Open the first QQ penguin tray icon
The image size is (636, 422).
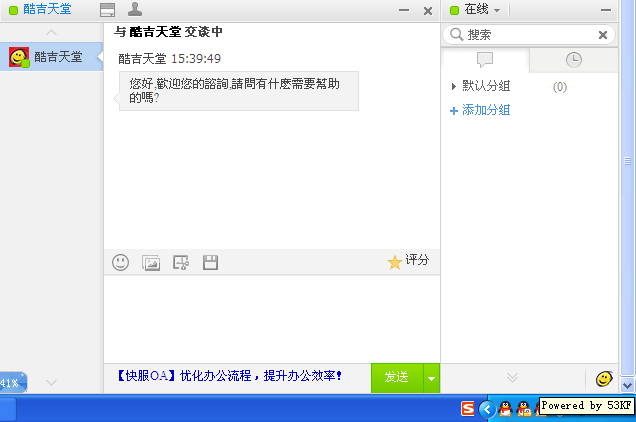pos(505,409)
